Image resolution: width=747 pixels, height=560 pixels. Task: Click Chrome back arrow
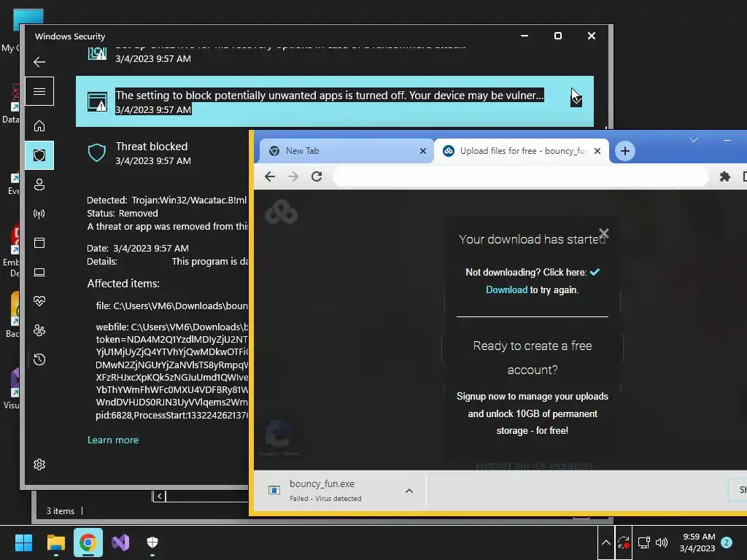270,176
